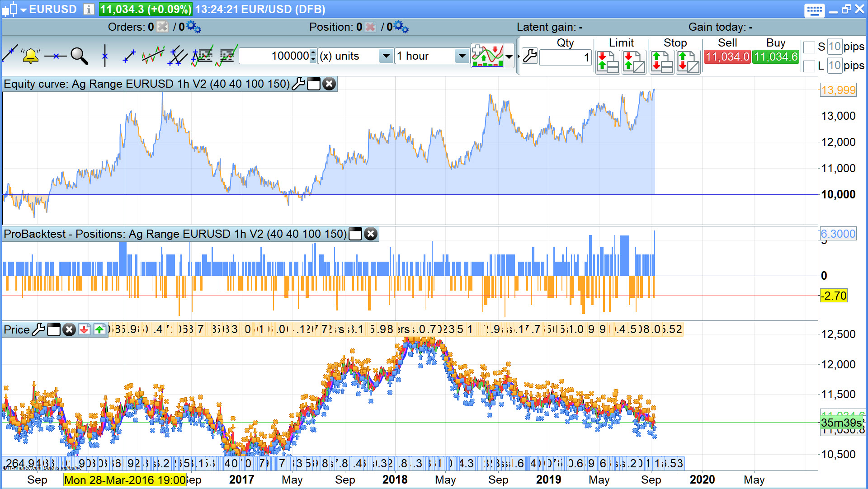Expand the (x) units dropdown
The height and width of the screenshot is (489, 868).
click(386, 56)
